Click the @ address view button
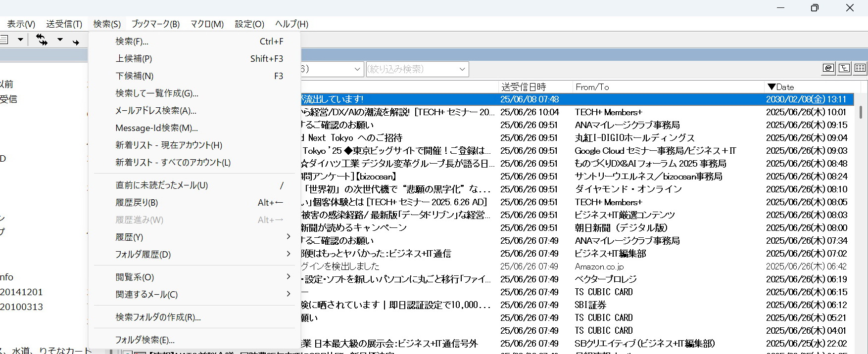The image size is (868, 354). [x=828, y=68]
